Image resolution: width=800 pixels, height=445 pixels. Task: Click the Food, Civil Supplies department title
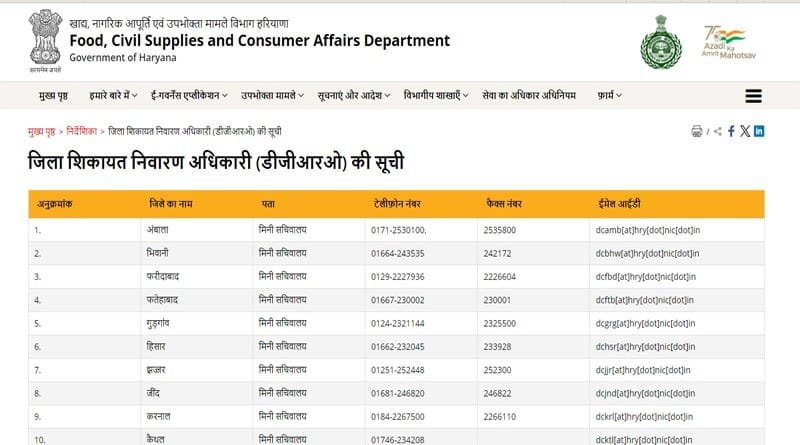coord(259,41)
